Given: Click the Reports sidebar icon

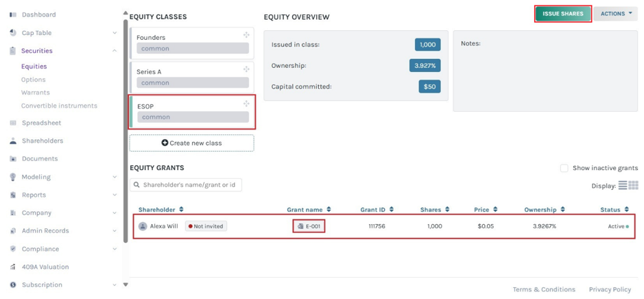Looking at the screenshot, I should [13, 195].
